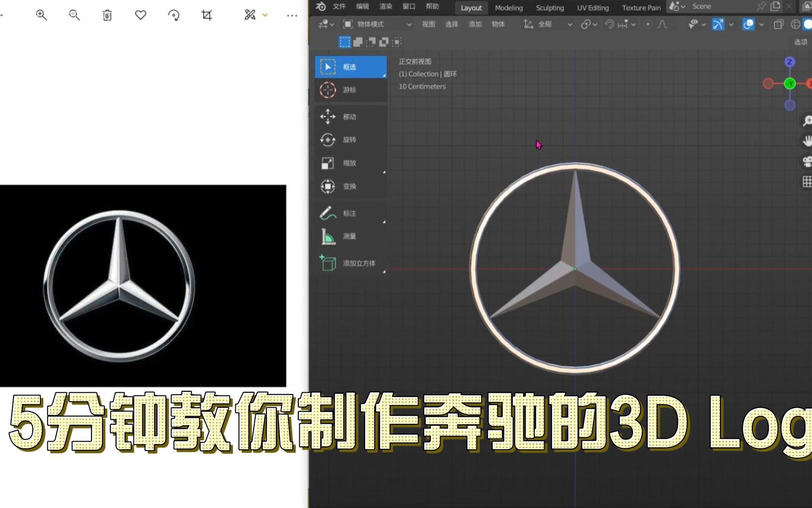Screen dimensions: 812x508
Task: Select the 旋转 rotate tool
Action: [351, 140]
